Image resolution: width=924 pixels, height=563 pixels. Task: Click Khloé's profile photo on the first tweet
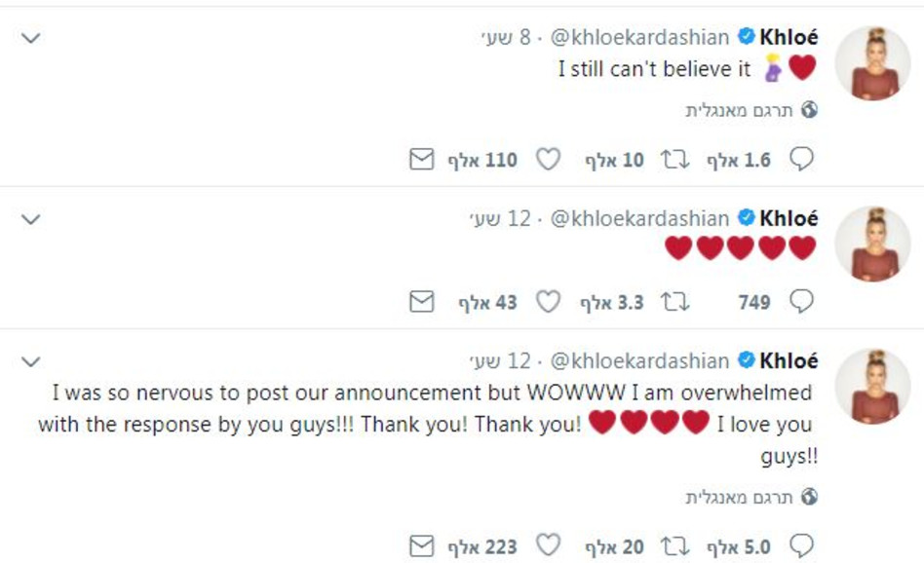click(x=873, y=63)
